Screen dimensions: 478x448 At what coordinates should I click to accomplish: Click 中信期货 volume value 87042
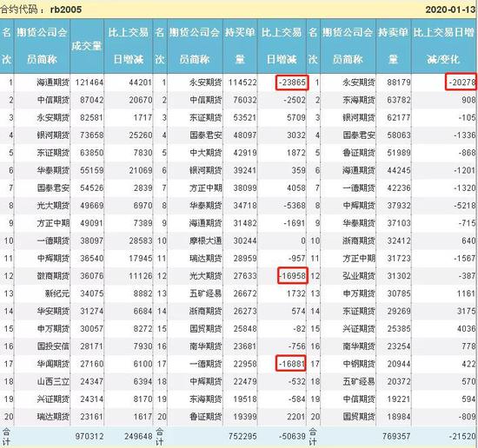pyautogui.click(x=91, y=100)
